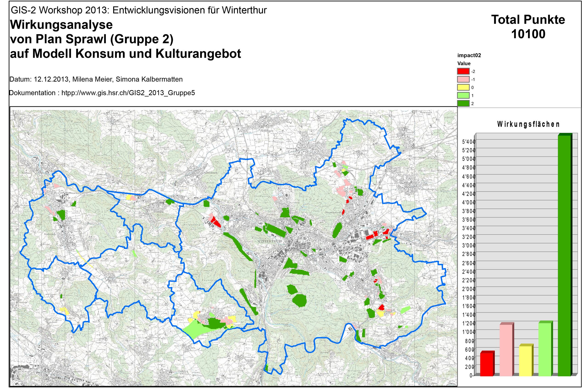
Task: Click the Value label in legend
Action: click(x=464, y=63)
